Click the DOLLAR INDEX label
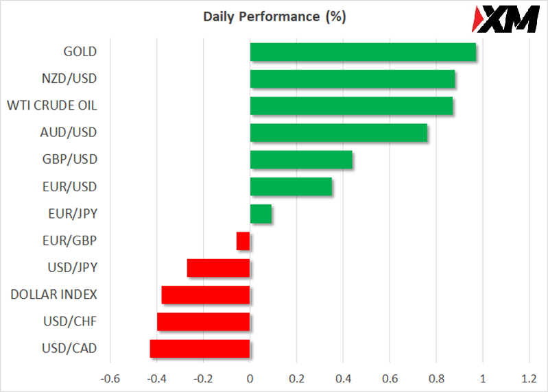 click(54, 295)
